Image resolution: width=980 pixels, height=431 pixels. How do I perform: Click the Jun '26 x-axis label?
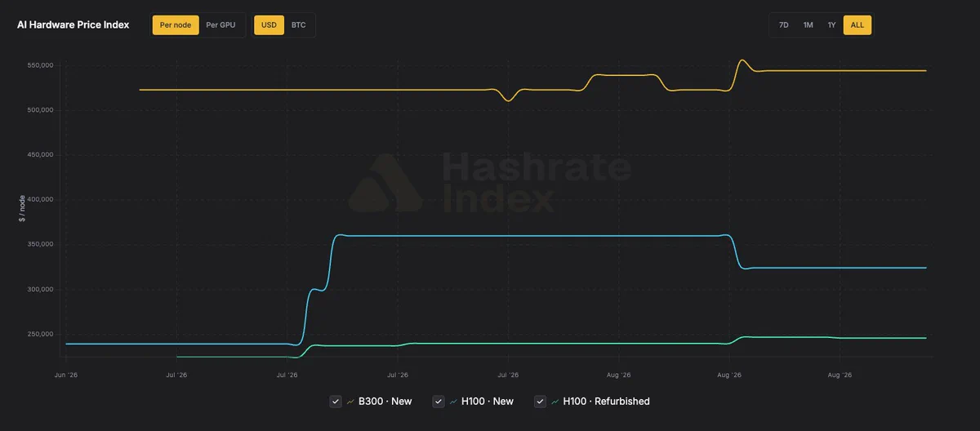[x=66, y=375]
